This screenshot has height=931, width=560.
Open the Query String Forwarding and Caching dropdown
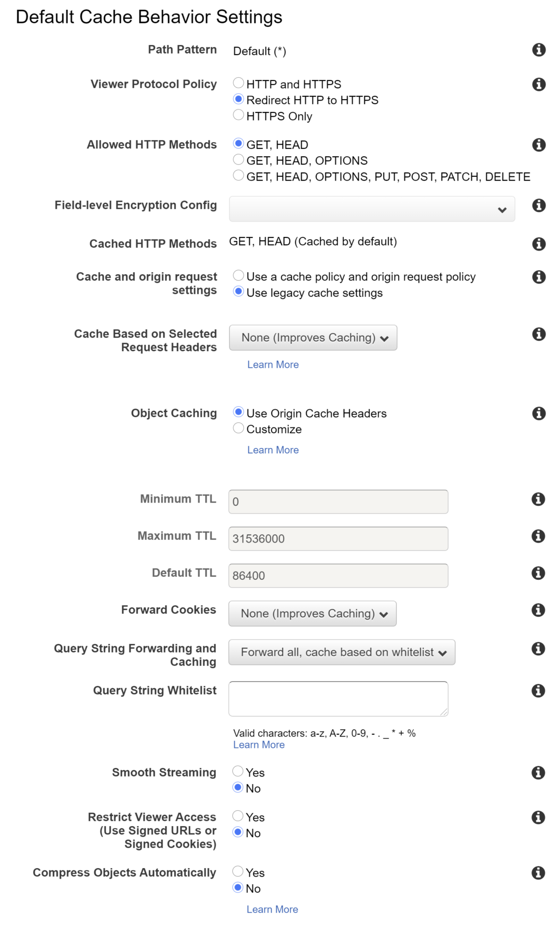341,652
